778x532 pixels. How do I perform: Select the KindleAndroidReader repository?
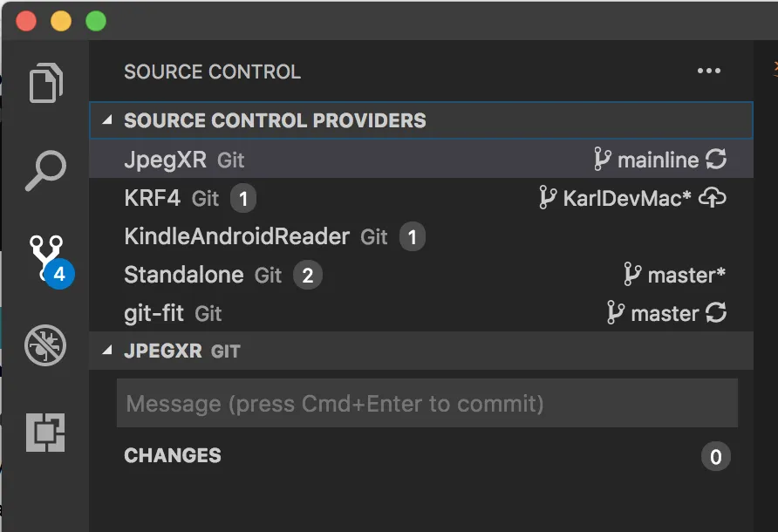(x=237, y=236)
